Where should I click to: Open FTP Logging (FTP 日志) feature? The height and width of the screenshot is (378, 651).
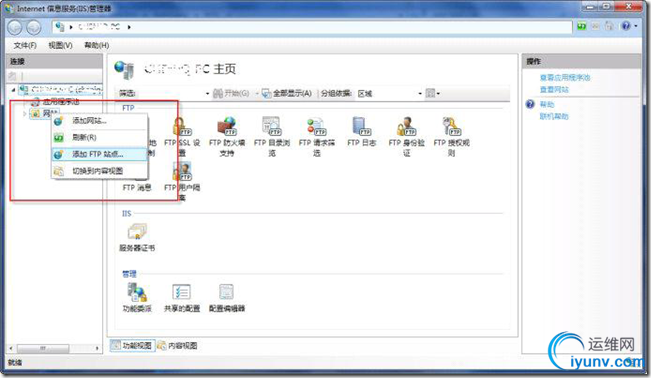[x=361, y=132]
